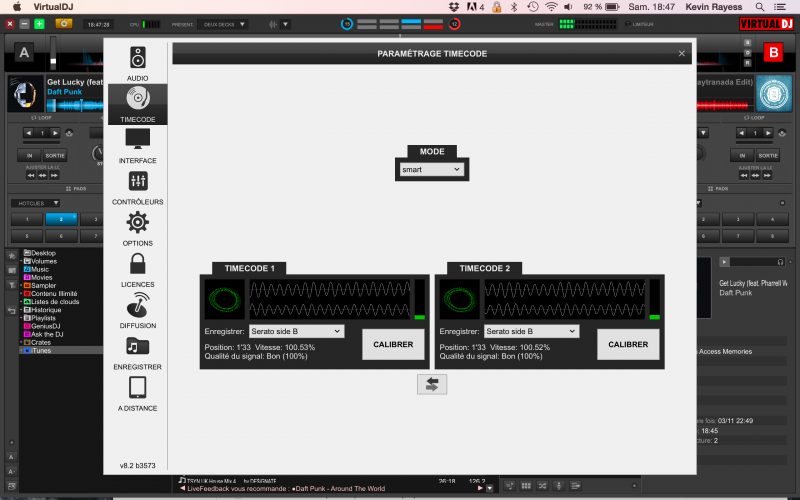Halve the deck A loop length arrow
Viewport: 800px width, 500px height.
point(29,133)
